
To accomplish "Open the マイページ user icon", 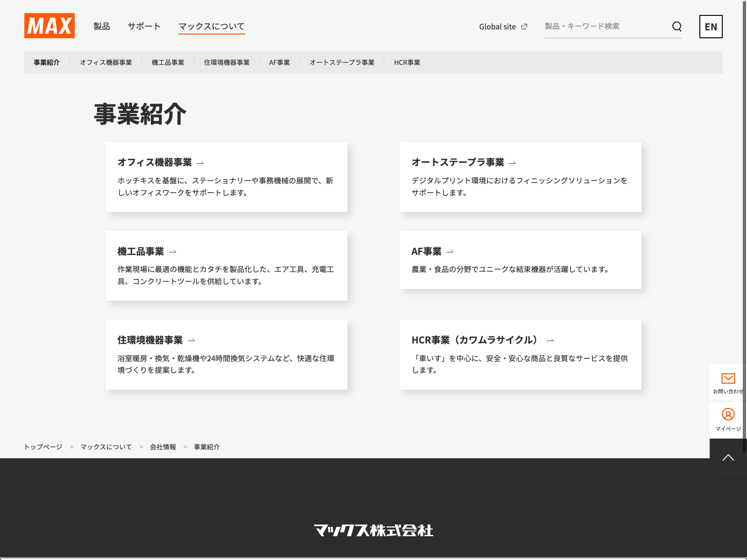I will coord(728,414).
